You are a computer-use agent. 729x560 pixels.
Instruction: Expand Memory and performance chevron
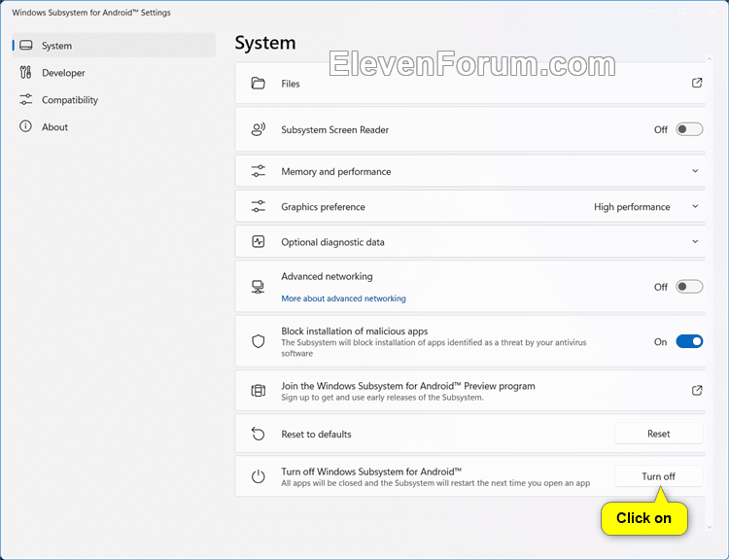click(x=695, y=171)
